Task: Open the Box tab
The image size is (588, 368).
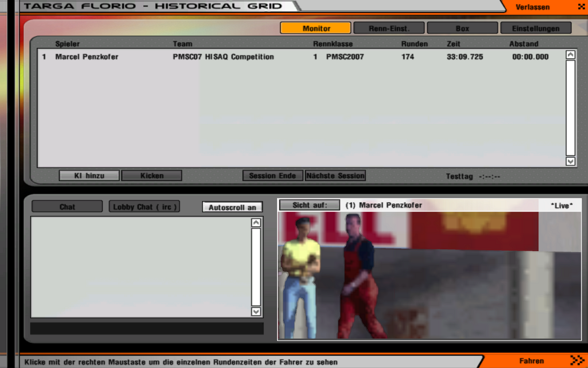Action: (462, 28)
